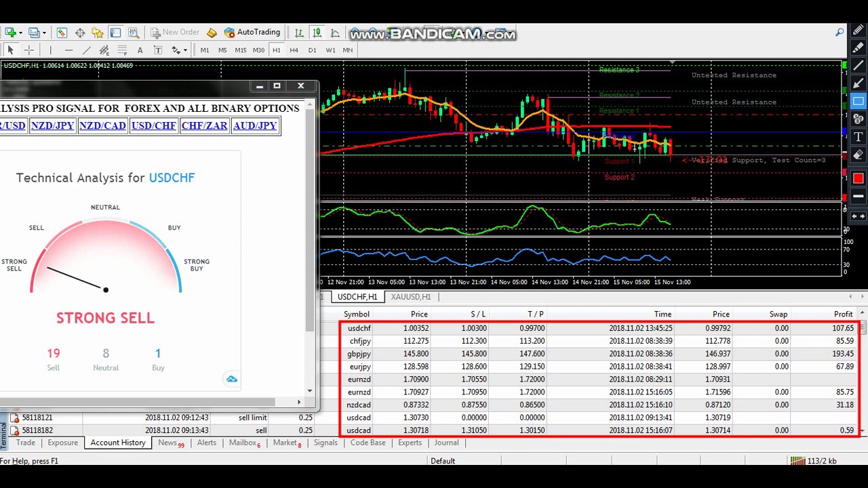
Task: Open the Journal tab
Action: pyautogui.click(x=446, y=443)
